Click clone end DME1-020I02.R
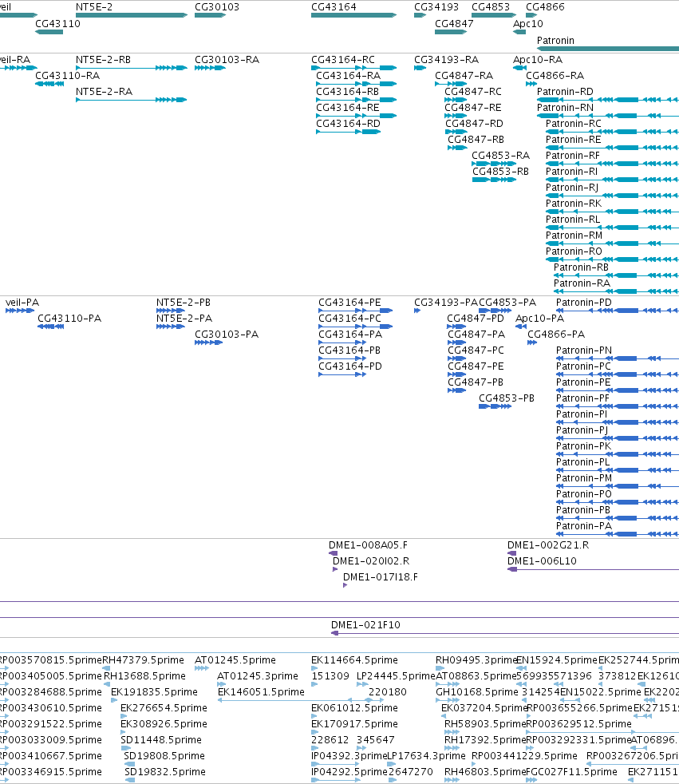The height and width of the screenshot is (784, 679). 335,569
